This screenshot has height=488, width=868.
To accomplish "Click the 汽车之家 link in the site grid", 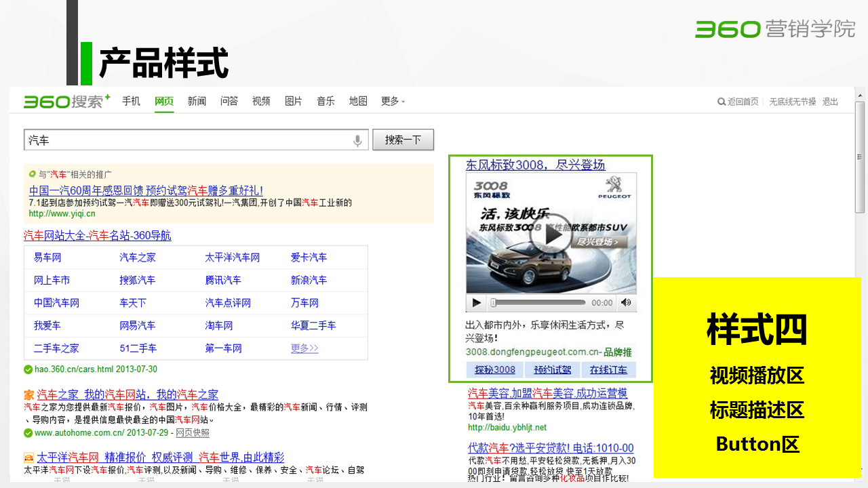I will [138, 258].
